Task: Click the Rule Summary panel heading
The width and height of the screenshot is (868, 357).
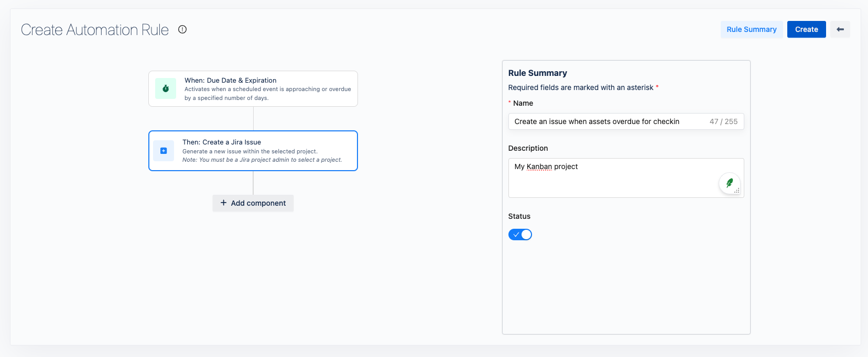Action: point(537,73)
